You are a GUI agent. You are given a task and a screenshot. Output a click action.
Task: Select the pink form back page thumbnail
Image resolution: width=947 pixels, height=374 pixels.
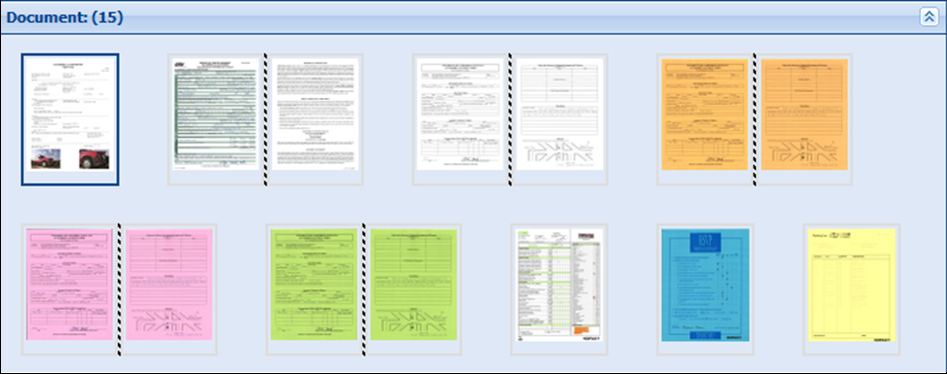click(x=169, y=284)
